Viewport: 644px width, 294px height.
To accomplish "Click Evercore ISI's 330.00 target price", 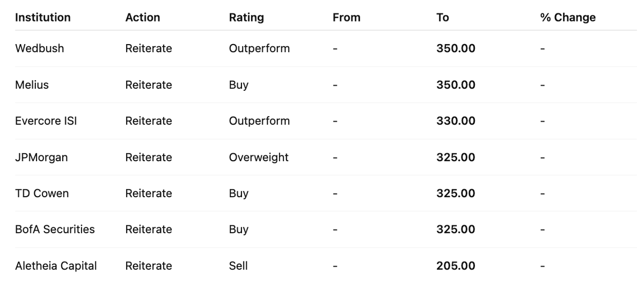I will pyautogui.click(x=456, y=121).
